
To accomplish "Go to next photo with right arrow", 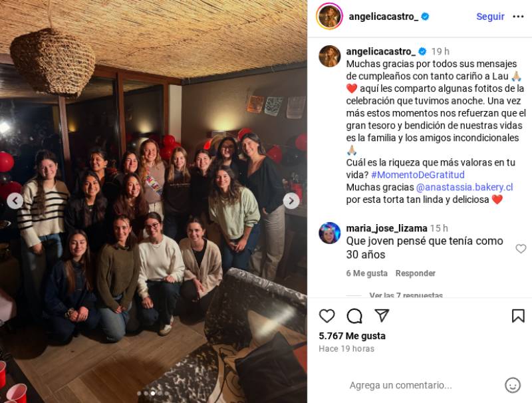I will coord(291,201).
